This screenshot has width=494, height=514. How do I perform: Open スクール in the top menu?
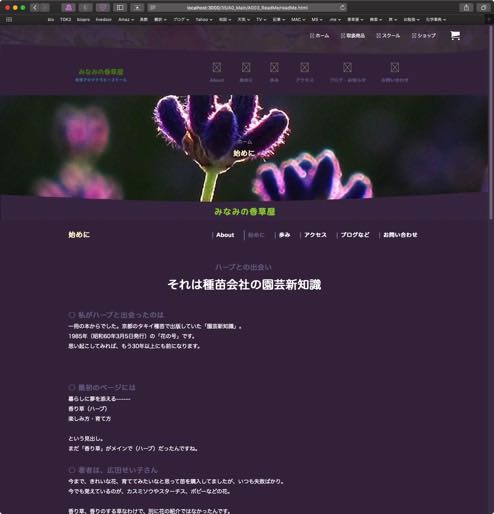(388, 36)
